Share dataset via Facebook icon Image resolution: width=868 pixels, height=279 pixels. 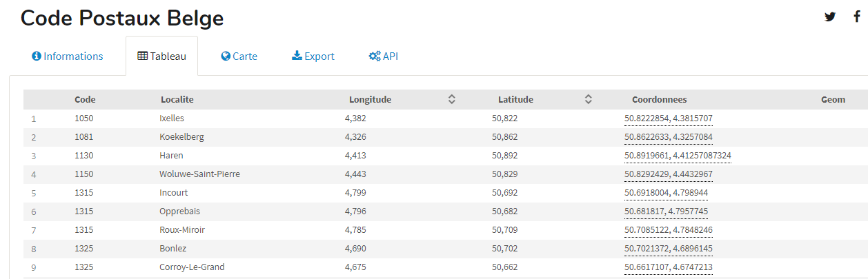pyautogui.click(x=857, y=17)
